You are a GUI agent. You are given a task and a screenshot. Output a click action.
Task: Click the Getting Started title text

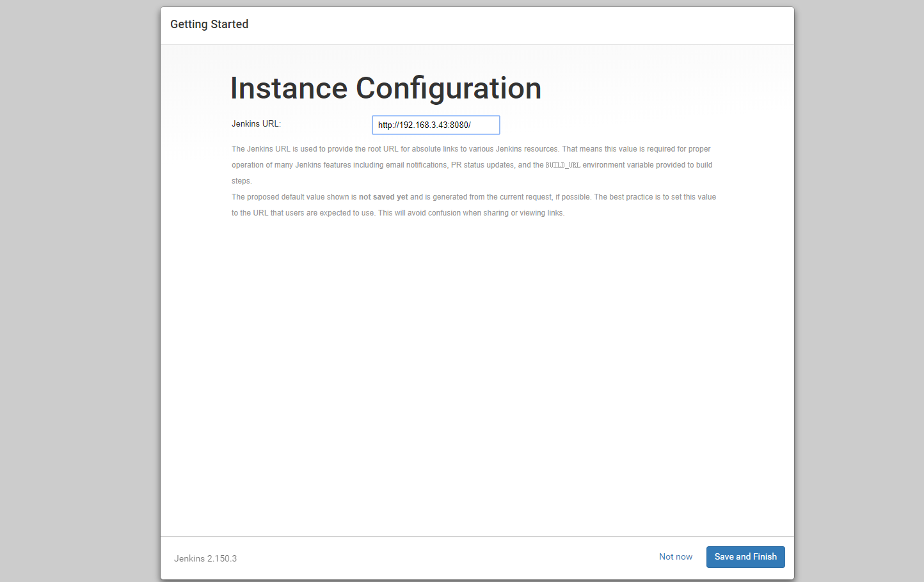coord(209,24)
